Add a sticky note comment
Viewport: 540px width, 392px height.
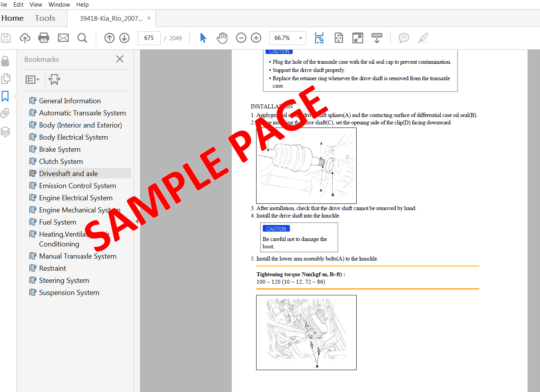(x=404, y=38)
